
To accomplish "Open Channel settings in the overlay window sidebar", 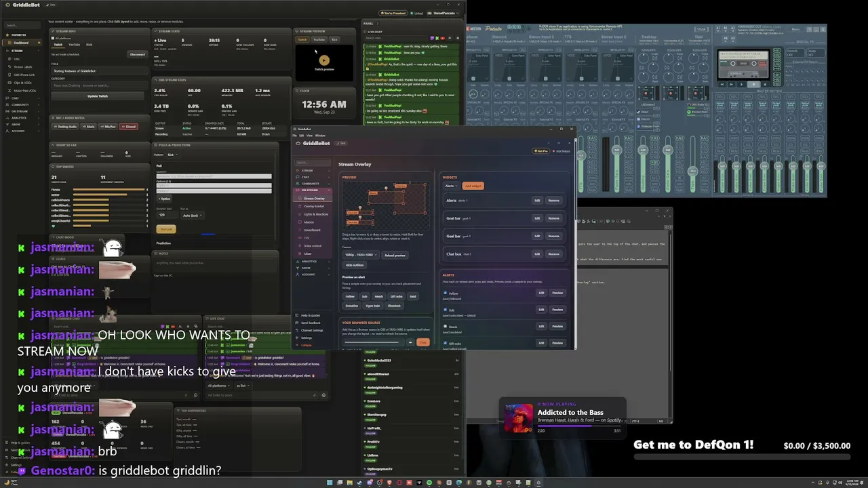I will (312, 330).
